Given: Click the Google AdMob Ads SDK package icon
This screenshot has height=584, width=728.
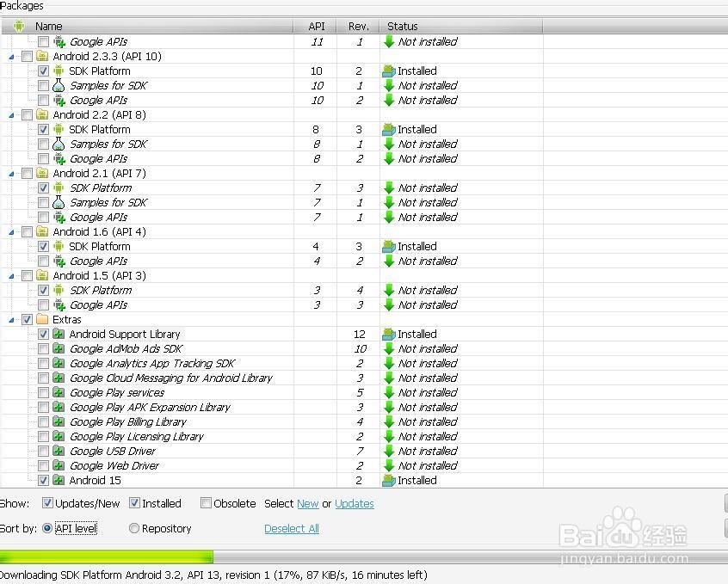Looking at the screenshot, I should (59, 348).
